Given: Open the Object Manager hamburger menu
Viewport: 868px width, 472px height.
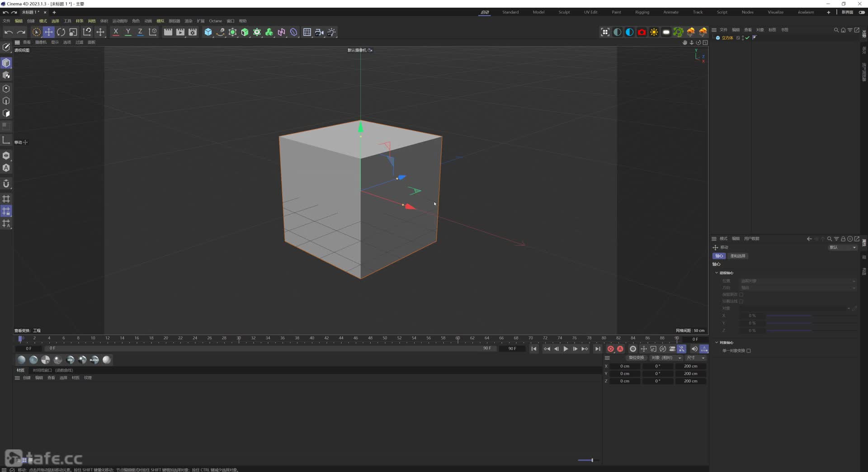Looking at the screenshot, I should tap(714, 30).
